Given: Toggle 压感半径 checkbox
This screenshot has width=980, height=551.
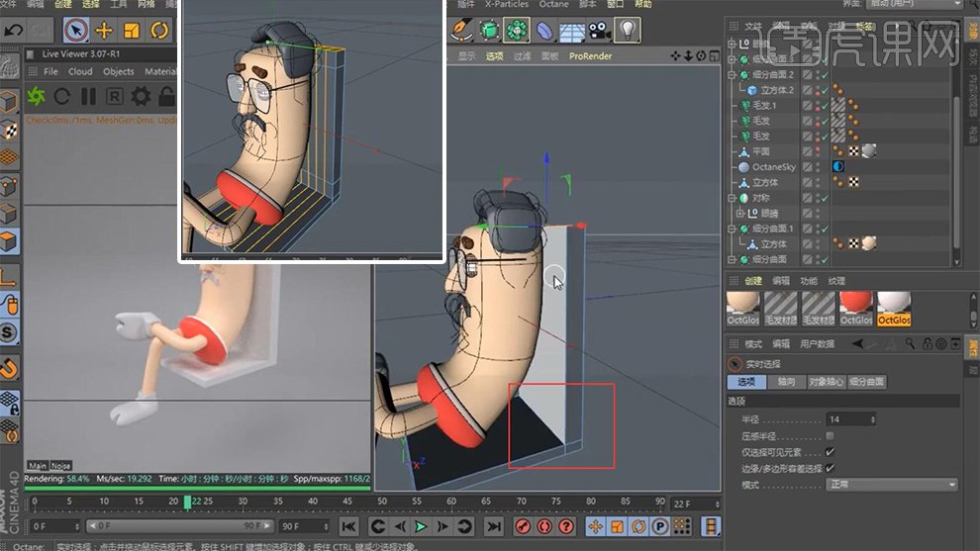Looking at the screenshot, I should (x=830, y=435).
